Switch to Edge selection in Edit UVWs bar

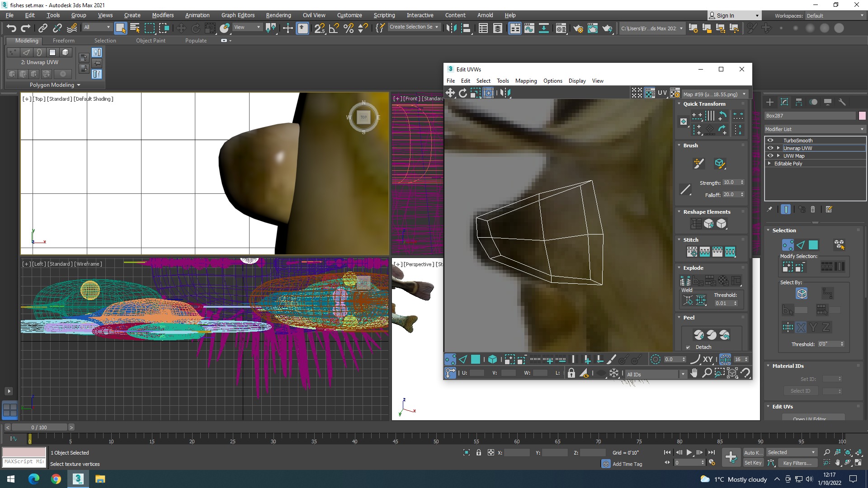[x=463, y=359]
